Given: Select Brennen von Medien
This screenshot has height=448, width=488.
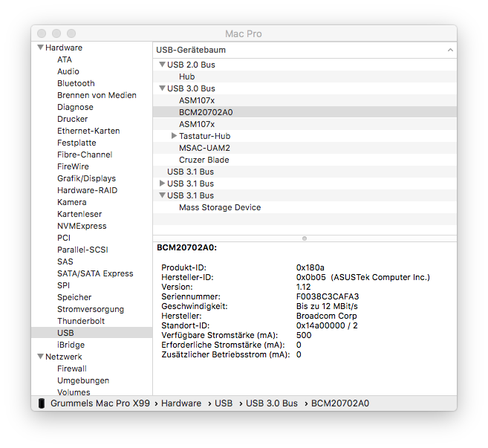Looking at the screenshot, I should point(97,95).
